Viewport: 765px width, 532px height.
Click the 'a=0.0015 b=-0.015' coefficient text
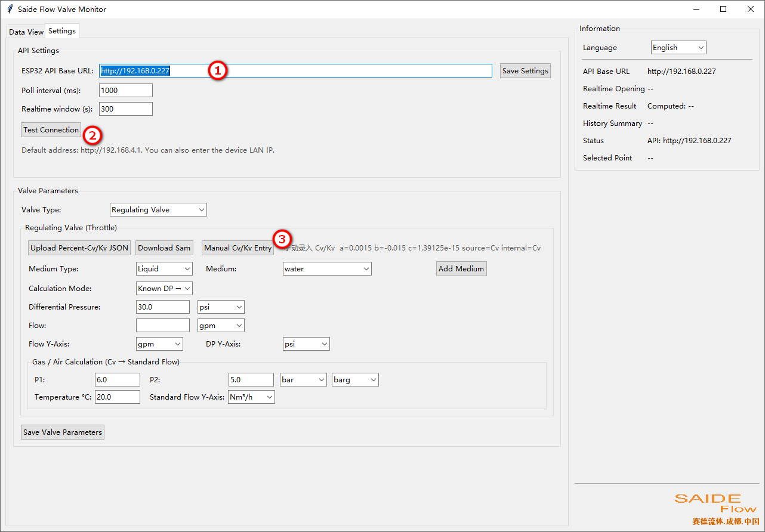click(372, 248)
